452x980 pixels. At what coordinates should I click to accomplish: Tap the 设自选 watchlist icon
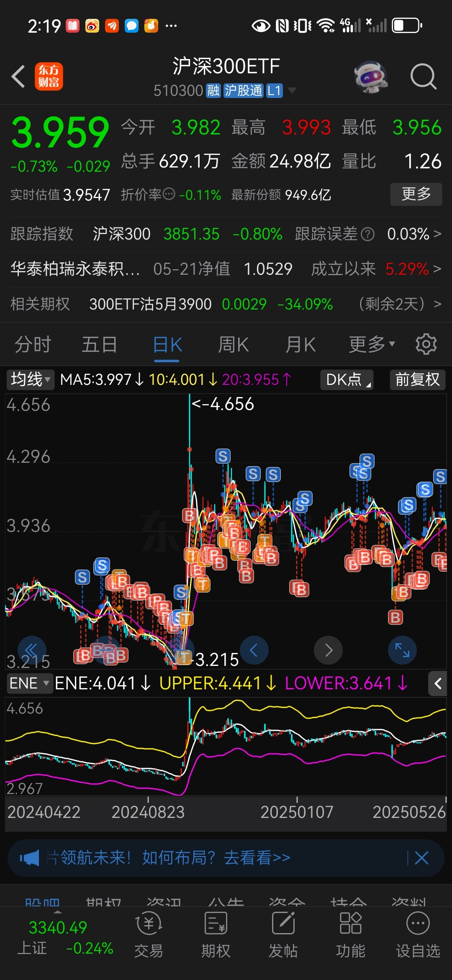point(418,935)
